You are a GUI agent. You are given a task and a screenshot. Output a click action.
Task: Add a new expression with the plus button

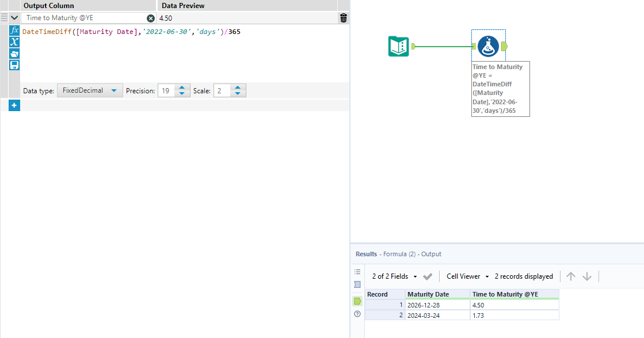click(x=14, y=105)
